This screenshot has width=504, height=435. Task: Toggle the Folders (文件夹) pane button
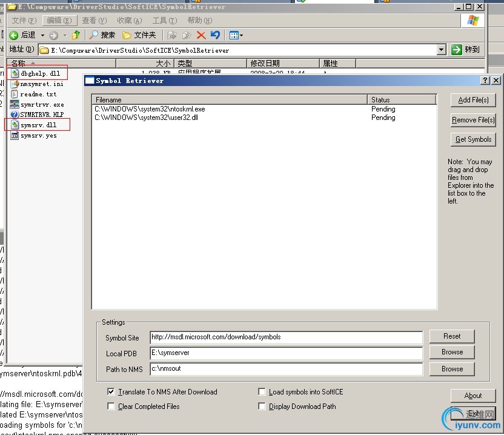click(139, 35)
